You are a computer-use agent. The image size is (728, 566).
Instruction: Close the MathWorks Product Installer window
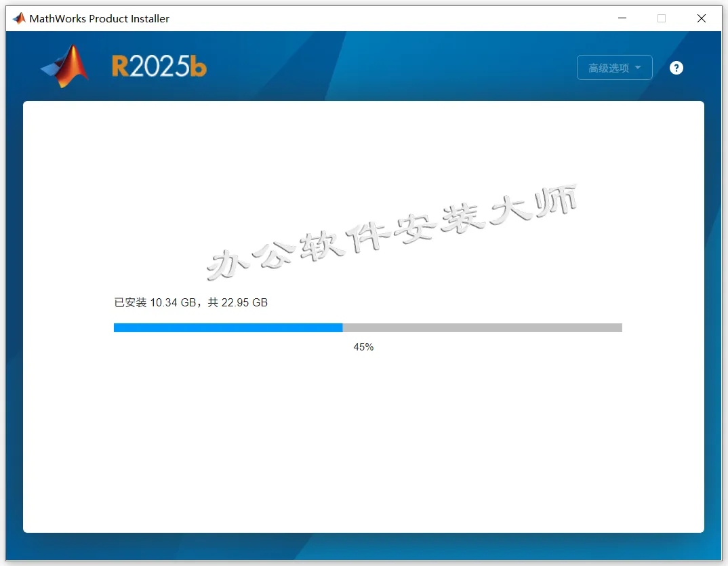pyautogui.click(x=701, y=18)
